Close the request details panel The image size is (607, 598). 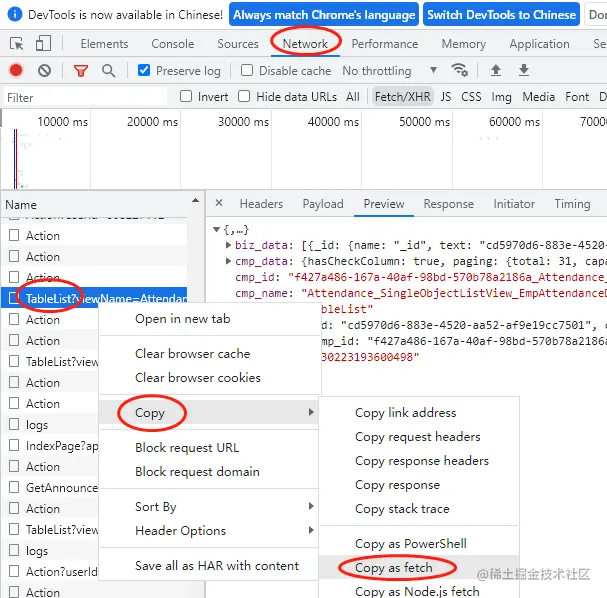(x=219, y=203)
